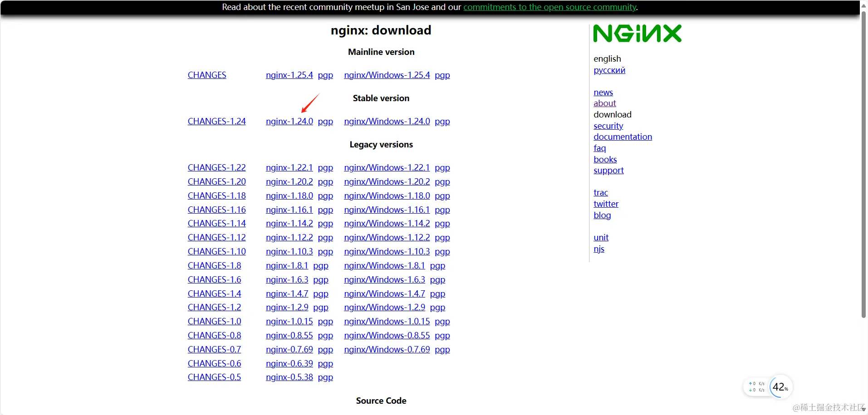Open the documentation page

(x=623, y=137)
